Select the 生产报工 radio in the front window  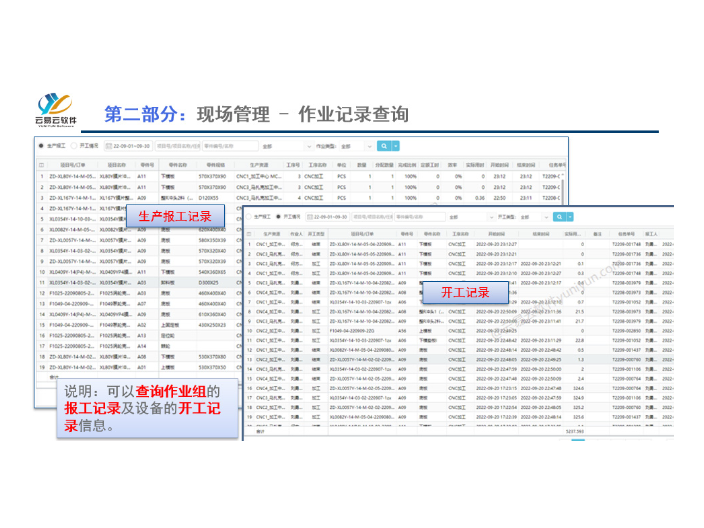tap(248, 217)
